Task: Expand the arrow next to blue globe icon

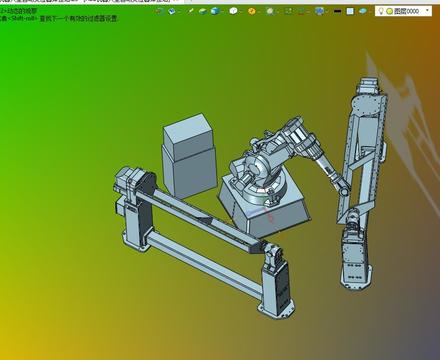Action: pyautogui.click(x=327, y=12)
